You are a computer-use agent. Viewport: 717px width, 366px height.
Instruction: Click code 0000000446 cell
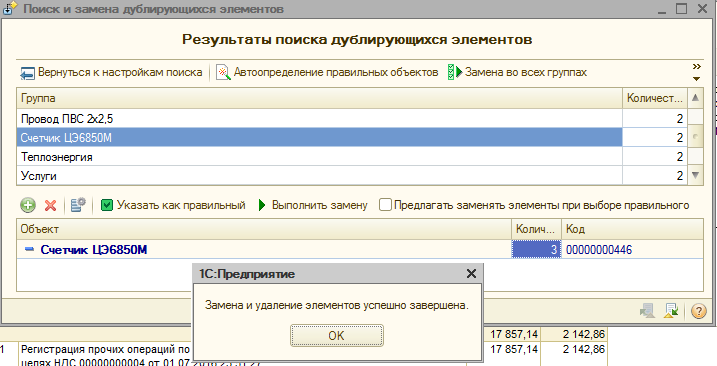pos(632,249)
